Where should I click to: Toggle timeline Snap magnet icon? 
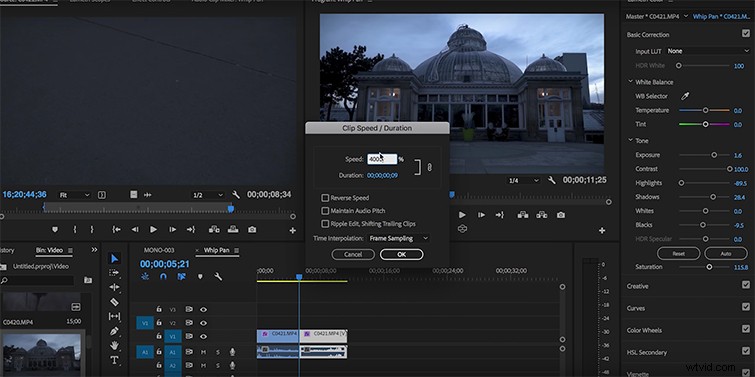(163, 276)
